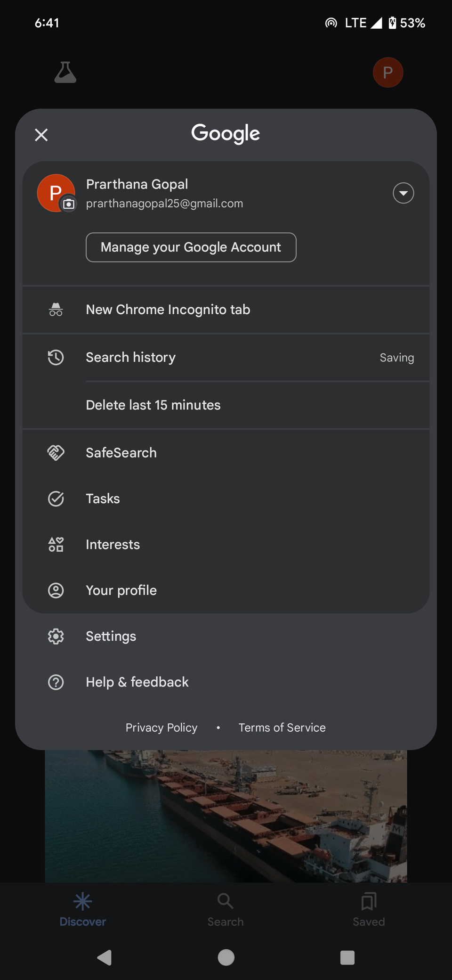Click Manage your Google Account button

coord(191,247)
